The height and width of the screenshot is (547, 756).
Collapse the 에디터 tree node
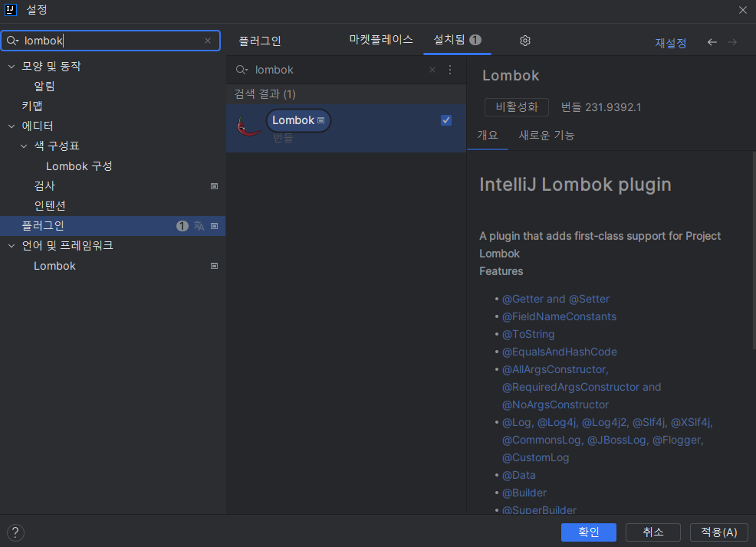point(12,126)
